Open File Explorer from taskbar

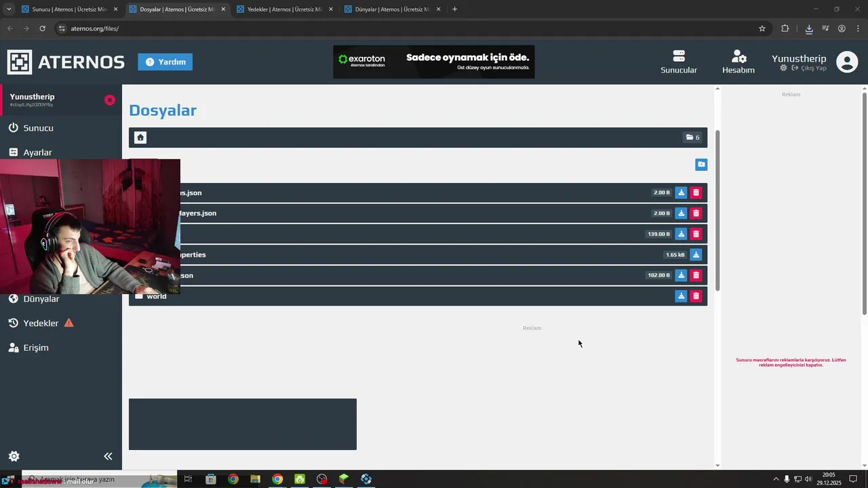(255, 479)
